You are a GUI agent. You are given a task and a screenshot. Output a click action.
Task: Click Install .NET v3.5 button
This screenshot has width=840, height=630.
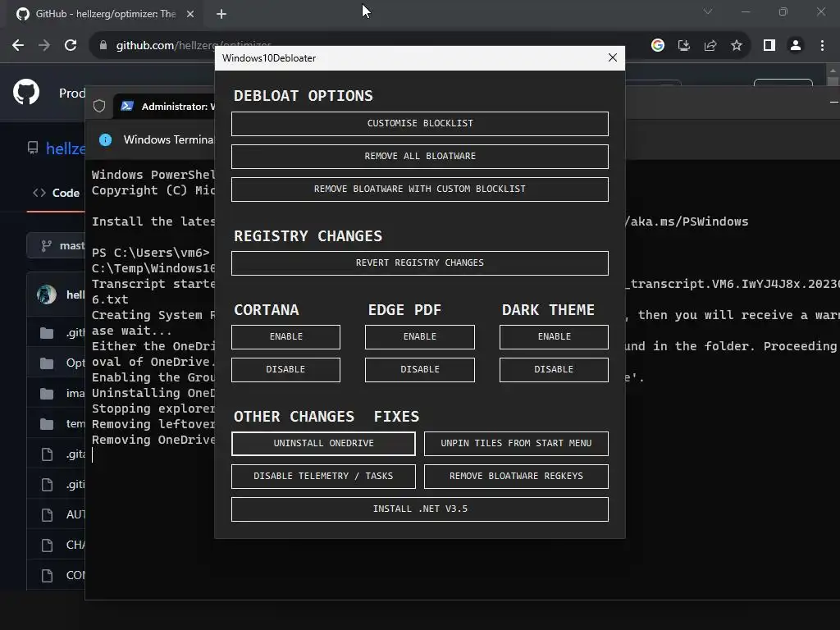point(419,509)
